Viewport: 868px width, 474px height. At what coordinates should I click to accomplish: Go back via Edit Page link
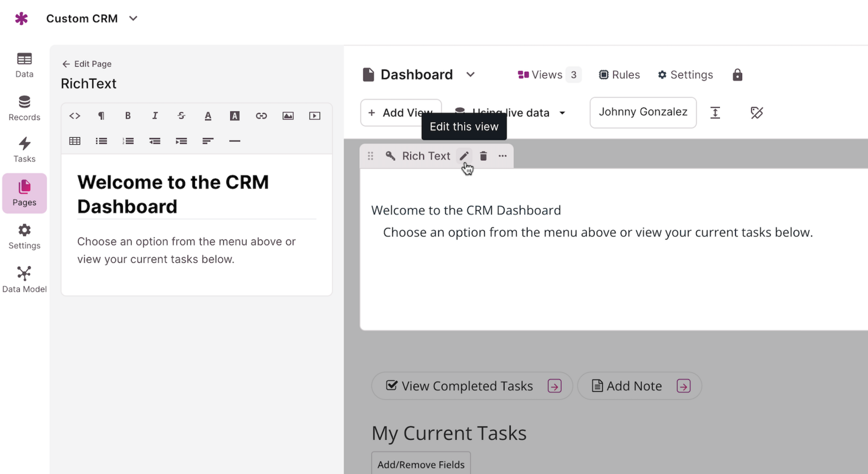click(87, 64)
